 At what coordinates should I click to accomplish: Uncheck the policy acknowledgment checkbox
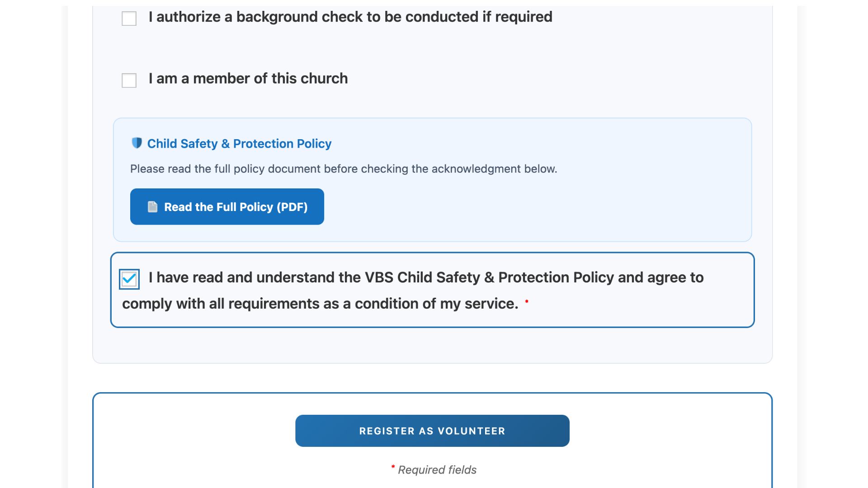(x=129, y=279)
